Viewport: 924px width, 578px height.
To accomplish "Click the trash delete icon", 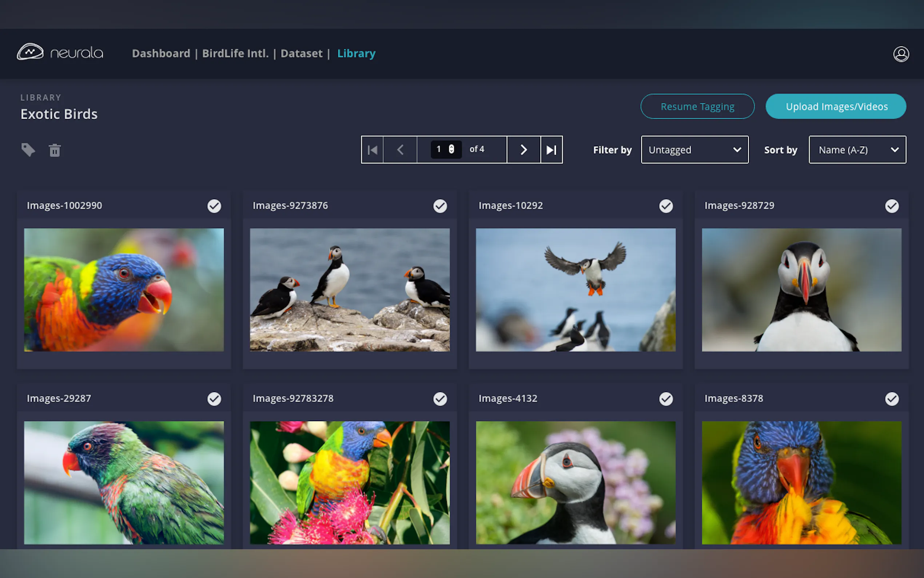I will tap(55, 150).
